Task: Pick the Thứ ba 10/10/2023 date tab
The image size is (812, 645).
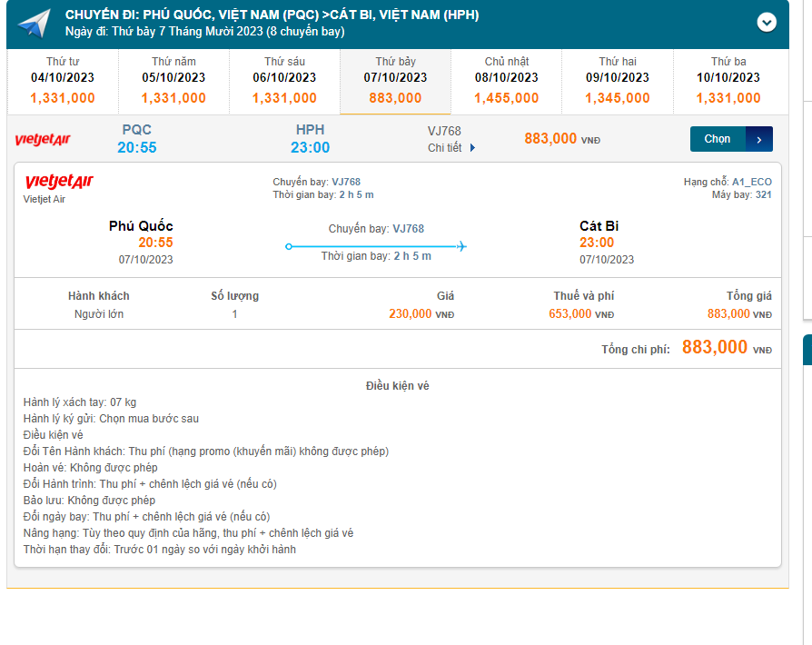Action: [x=728, y=80]
